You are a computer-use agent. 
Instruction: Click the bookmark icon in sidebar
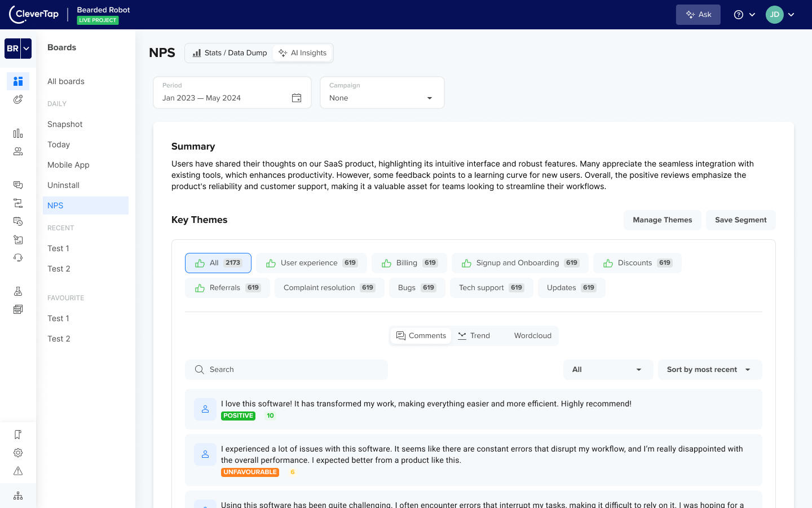tap(18, 435)
